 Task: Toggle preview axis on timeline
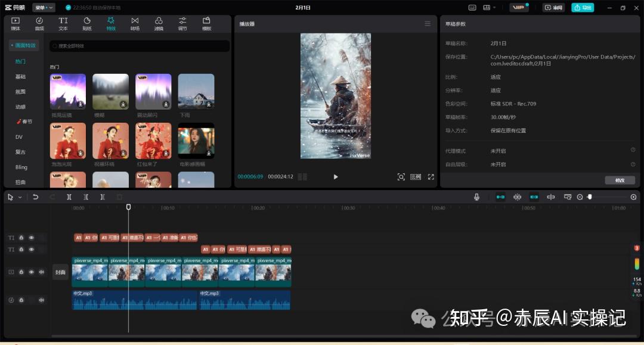pos(551,197)
